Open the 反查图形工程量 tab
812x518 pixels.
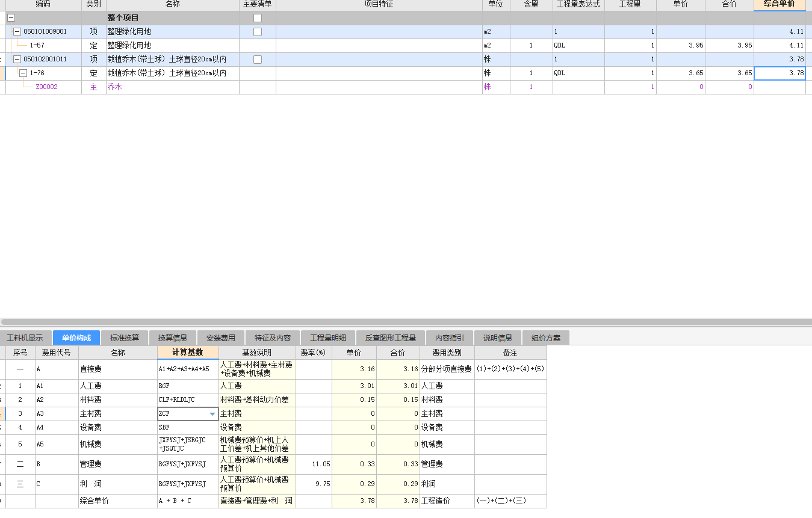(x=391, y=338)
